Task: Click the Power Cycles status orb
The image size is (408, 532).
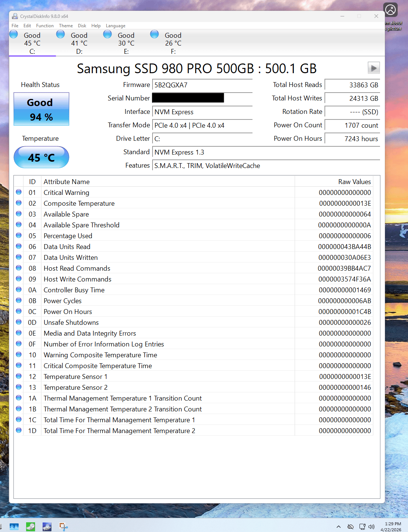Action: tap(19, 301)
